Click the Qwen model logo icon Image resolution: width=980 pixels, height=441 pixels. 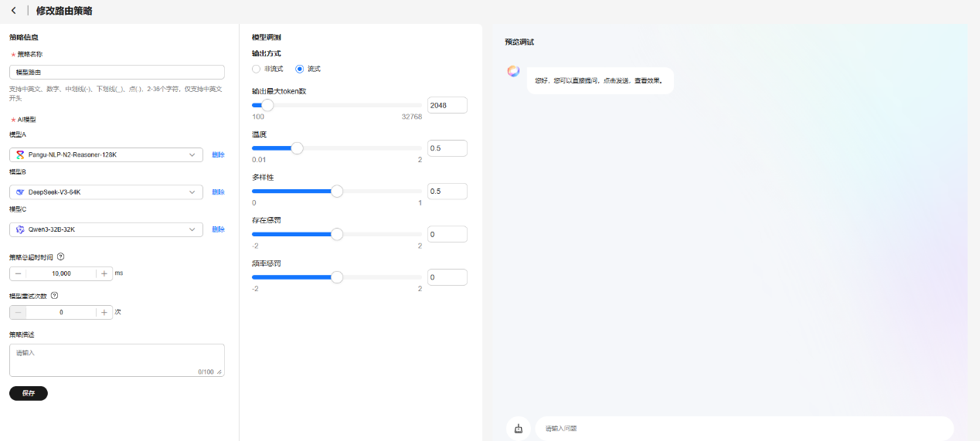coord(20,229)
